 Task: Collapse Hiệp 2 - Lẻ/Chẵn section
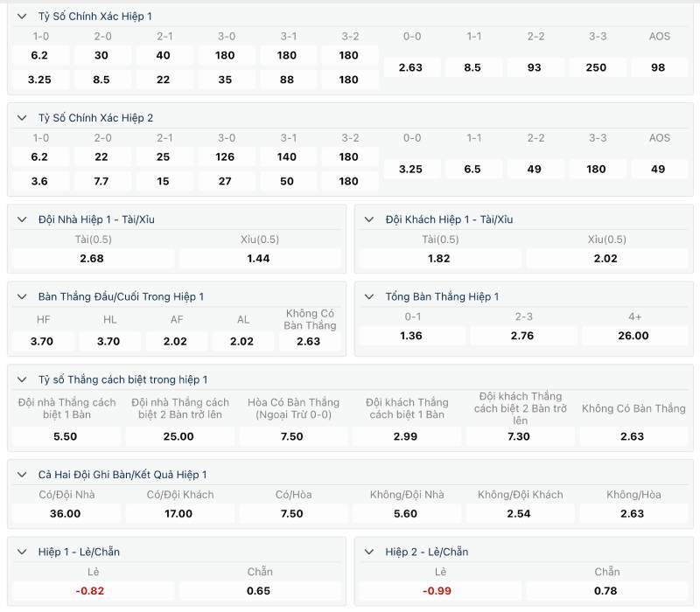[368, 552]
